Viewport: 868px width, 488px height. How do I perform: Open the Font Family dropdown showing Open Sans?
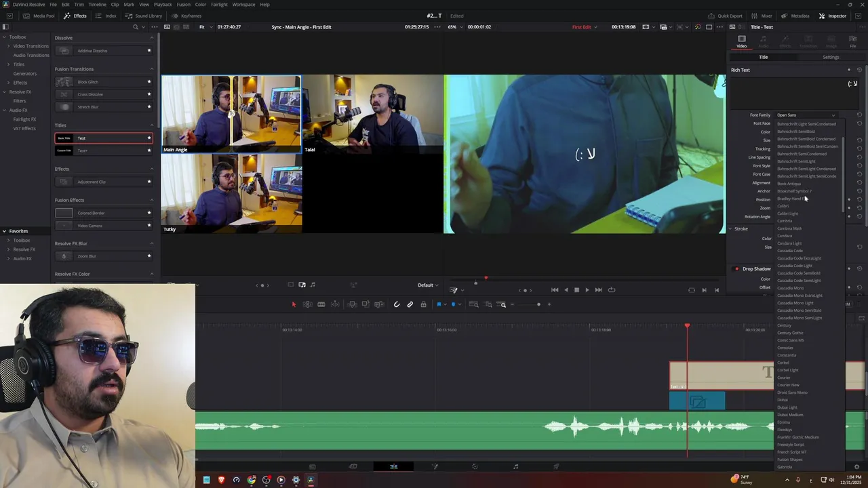(x=806, y=115)
